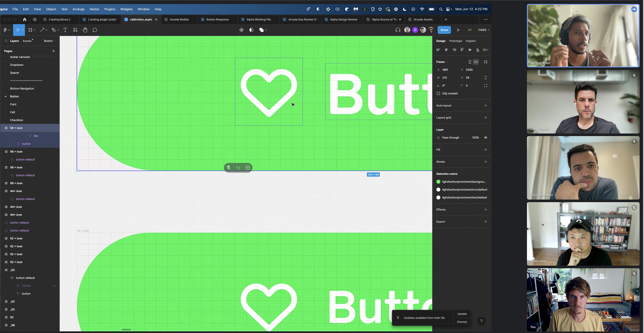Open the Widgets menu
Viewport: 644px width, 333px height.
tap(126, 9)
